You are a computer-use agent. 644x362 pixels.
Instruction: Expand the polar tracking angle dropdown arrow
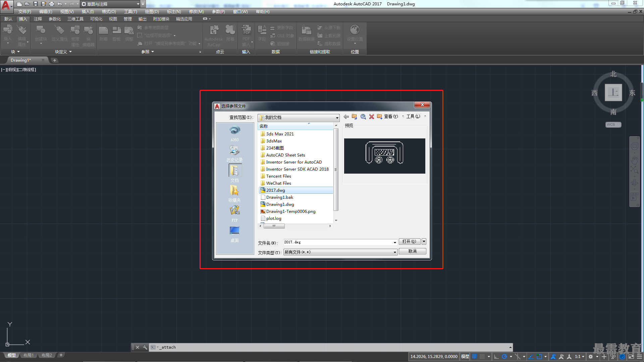[511, 357]
